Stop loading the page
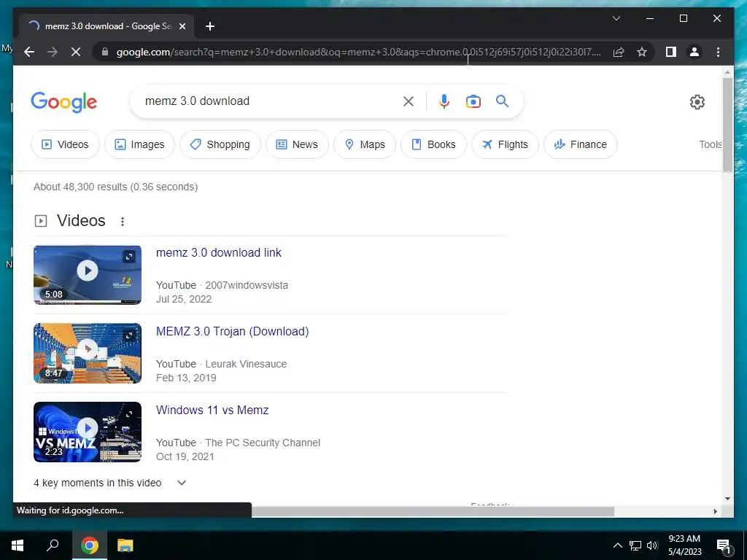Image resolution: width=747 pixels, height=560 pixels. [76, 52]
